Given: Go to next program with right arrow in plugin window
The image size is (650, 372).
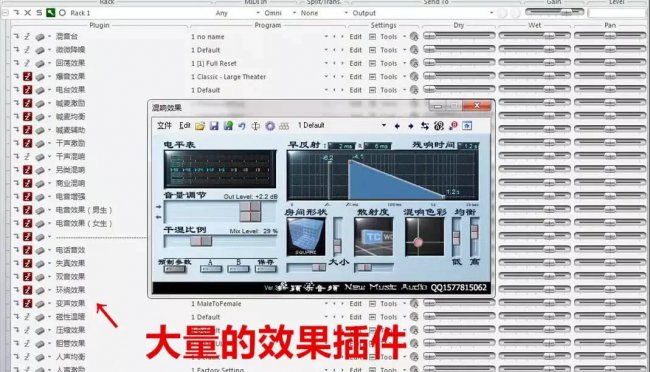Looking at the screenshot, I should click(x=410, y=126).
